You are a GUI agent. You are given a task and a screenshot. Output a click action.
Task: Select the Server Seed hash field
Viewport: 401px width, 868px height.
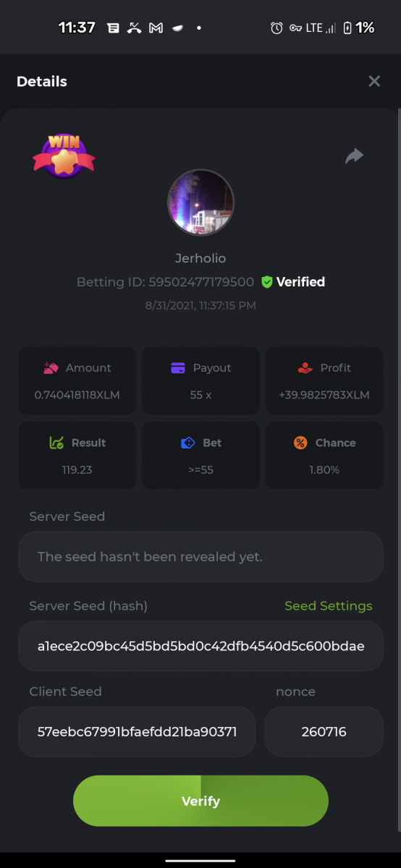click(x=200, y=646)
